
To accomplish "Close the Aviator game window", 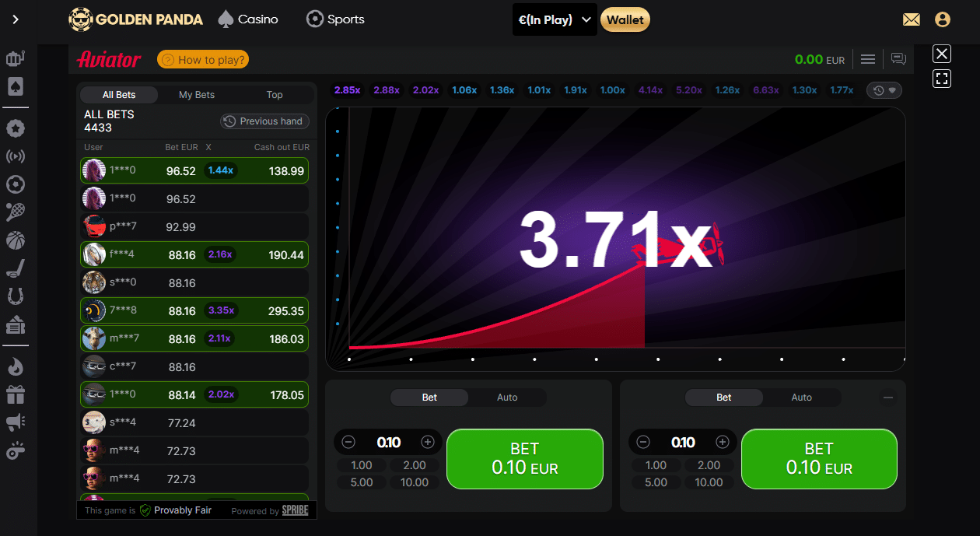I will pos(942,54).
